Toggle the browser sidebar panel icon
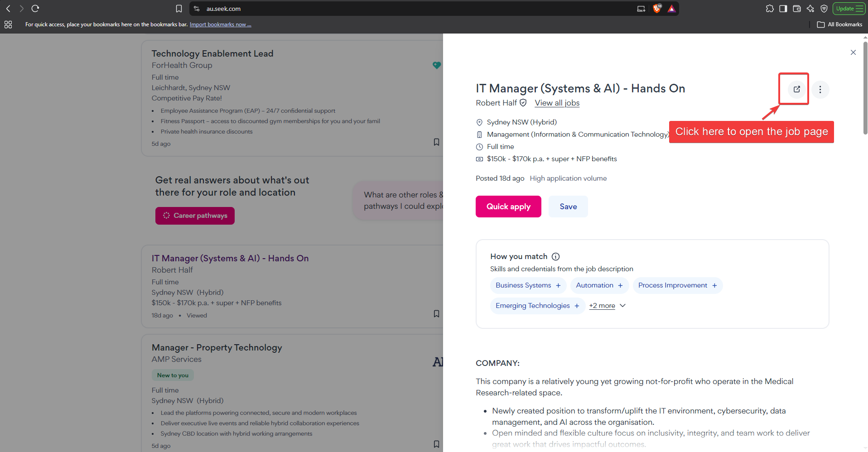Image resolution: width=868 pixels, height=452 pixels. tap(783, 9)
